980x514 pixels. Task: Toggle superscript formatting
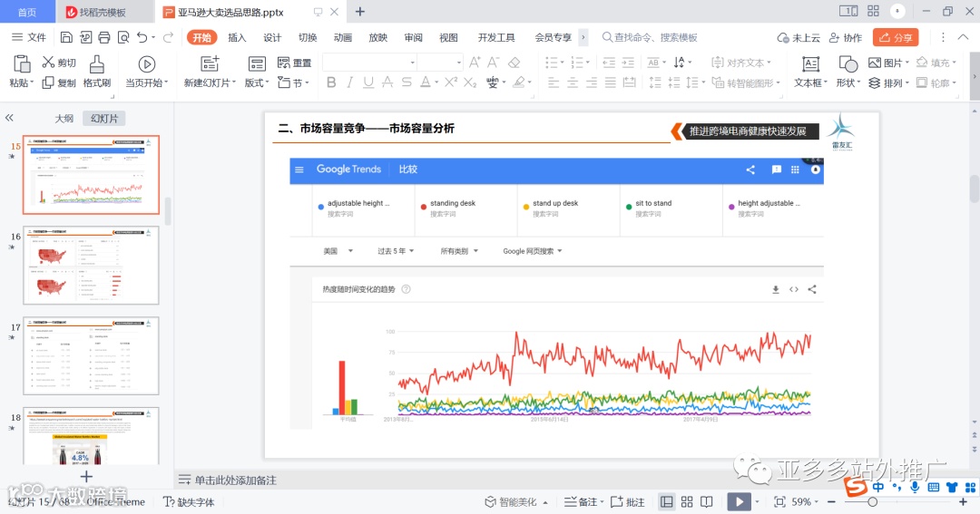tap(451, 82)
